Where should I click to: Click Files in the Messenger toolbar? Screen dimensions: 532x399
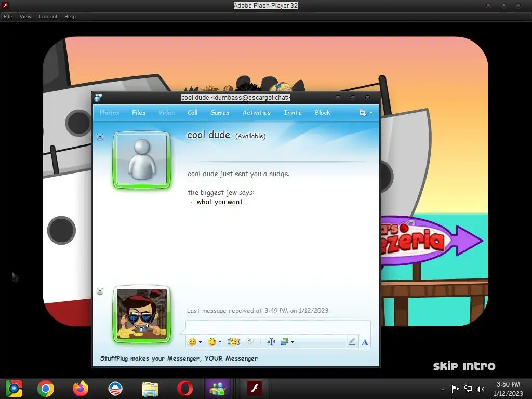click(x=139, y=113)
